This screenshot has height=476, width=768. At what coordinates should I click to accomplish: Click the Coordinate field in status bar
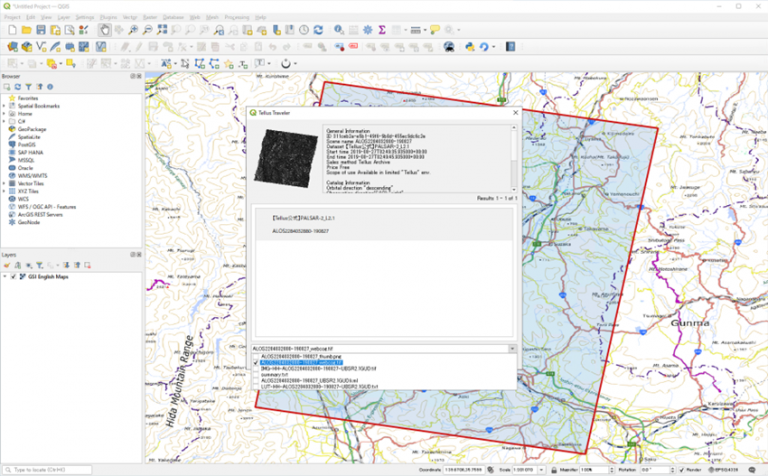tap(466, 470)
